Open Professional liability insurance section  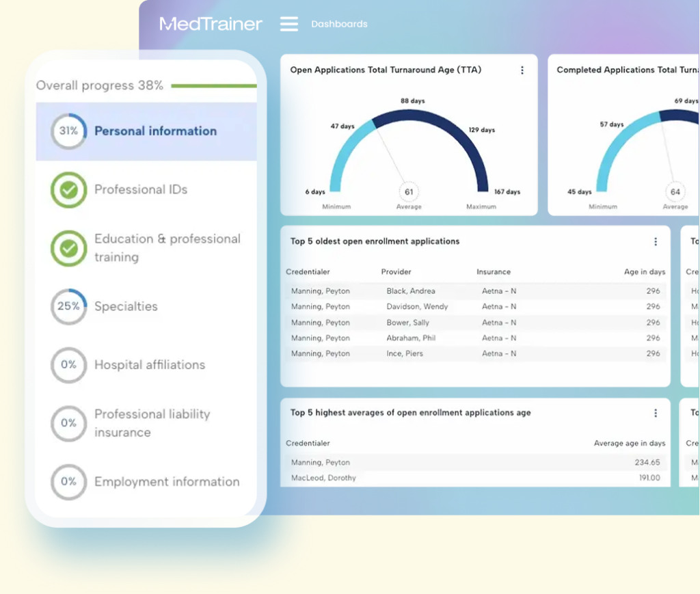(152, 423)
